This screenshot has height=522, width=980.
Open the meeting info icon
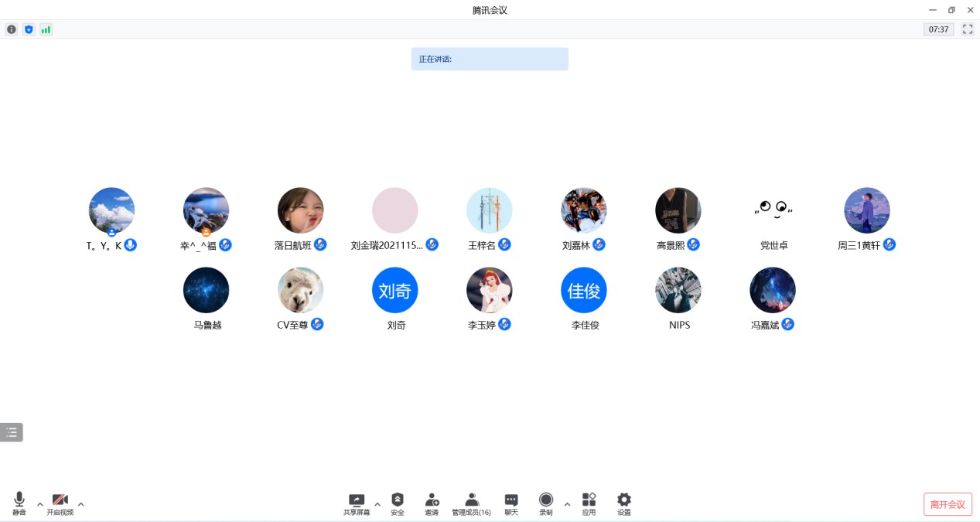pyautogui.click(x=12, y=29)
